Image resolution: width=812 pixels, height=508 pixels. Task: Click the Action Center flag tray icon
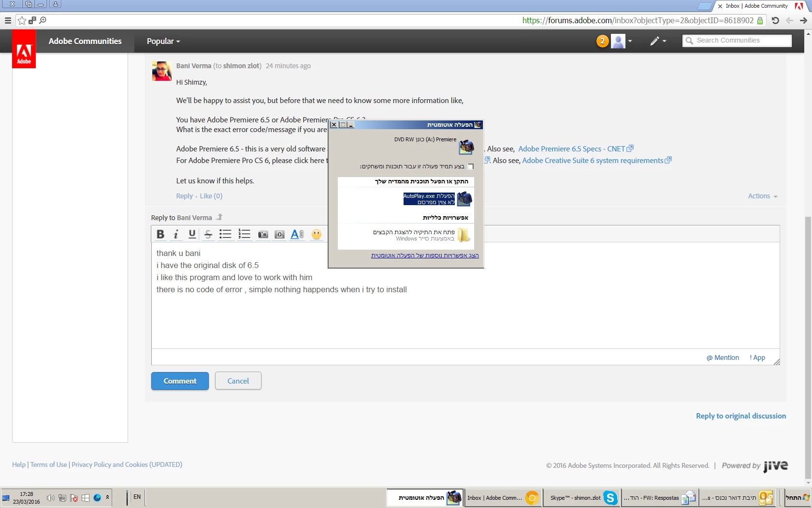tap(74, 498)
